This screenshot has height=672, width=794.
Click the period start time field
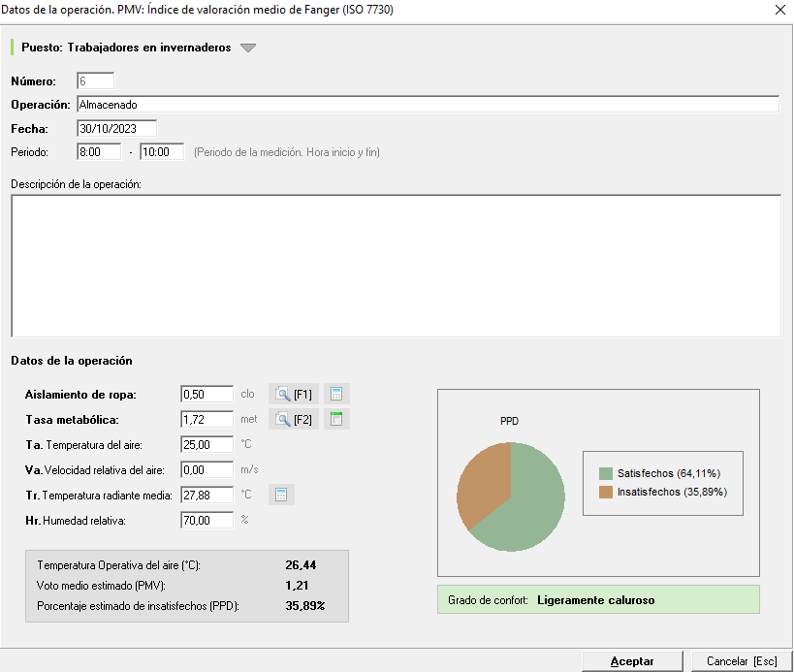tap(99, 152)
